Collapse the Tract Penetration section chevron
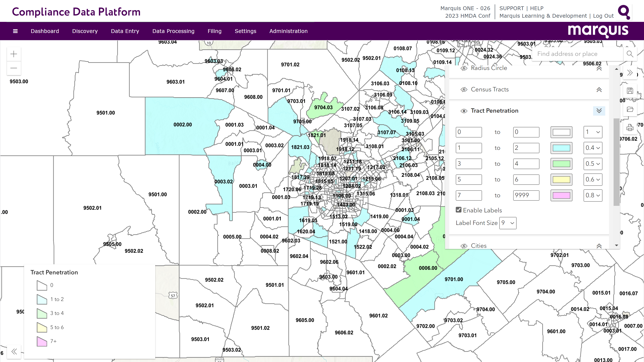Image resolution: width=644 pixels, height=362 pixels. click(599, 111)
